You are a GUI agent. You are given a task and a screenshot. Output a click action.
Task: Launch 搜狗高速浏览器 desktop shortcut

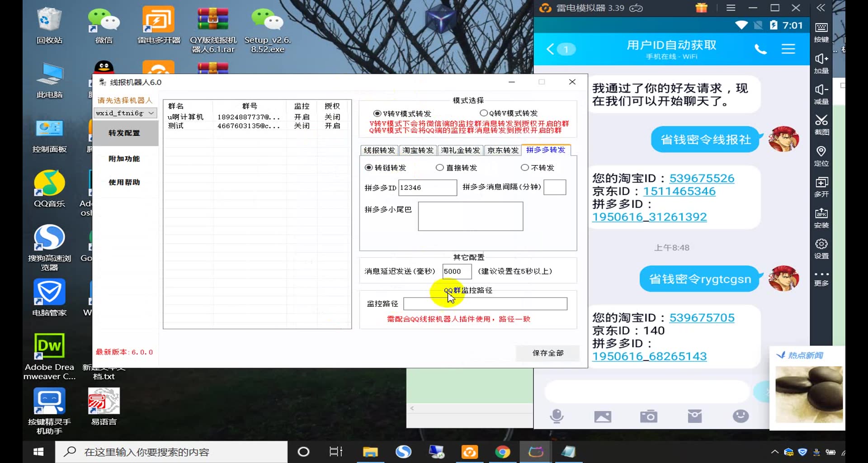(x=49, y=248)
